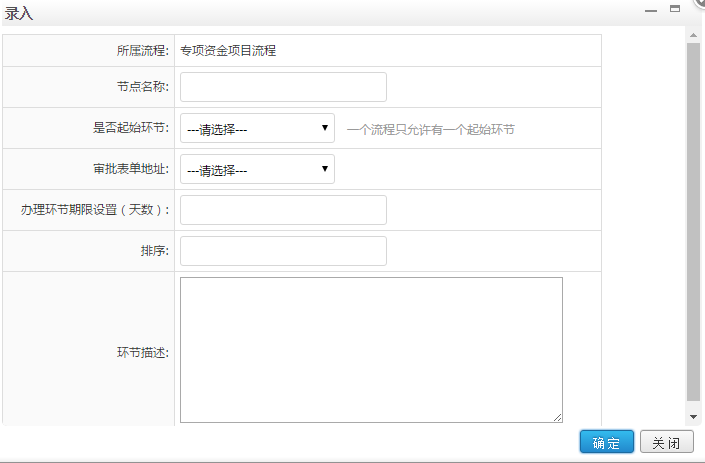Click the 录入 dialog title
The width and height of the screenshot is (705, 463).
(x=19, y=13)
